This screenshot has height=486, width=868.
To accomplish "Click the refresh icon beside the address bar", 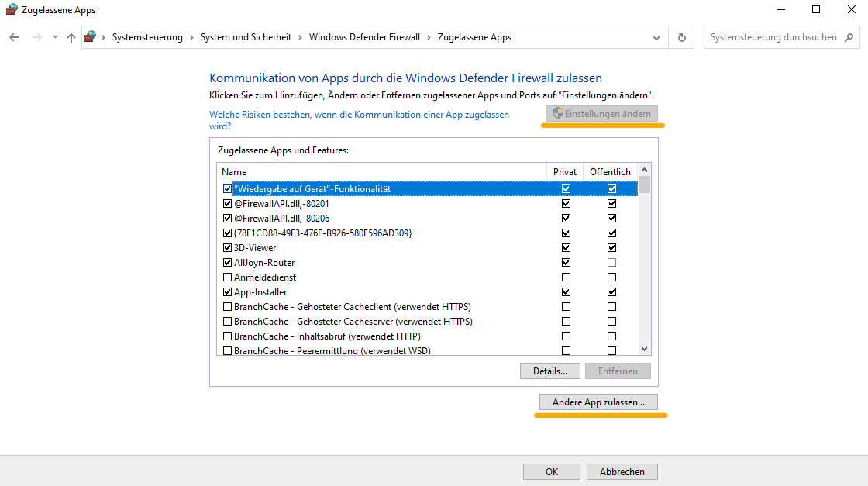I will pyautogui.click(x=680, y=36).
